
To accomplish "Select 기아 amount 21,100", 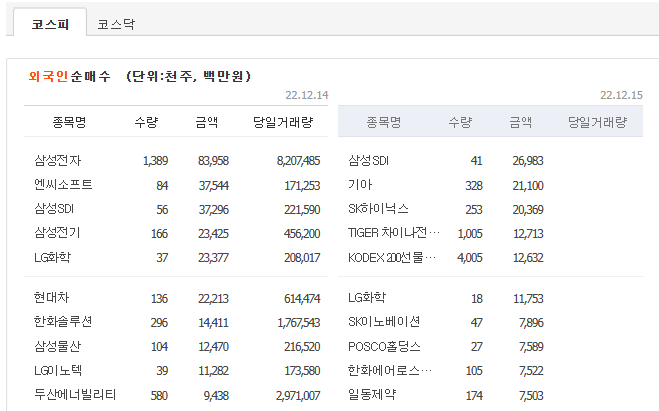I will click(x=528, y=185).
